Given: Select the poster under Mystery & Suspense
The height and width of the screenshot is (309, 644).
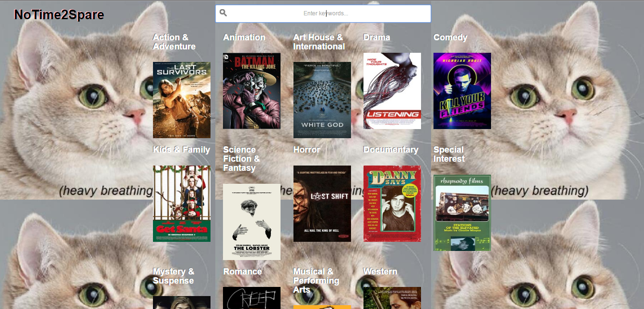Looking at the screenshot, I should (182, 302).
